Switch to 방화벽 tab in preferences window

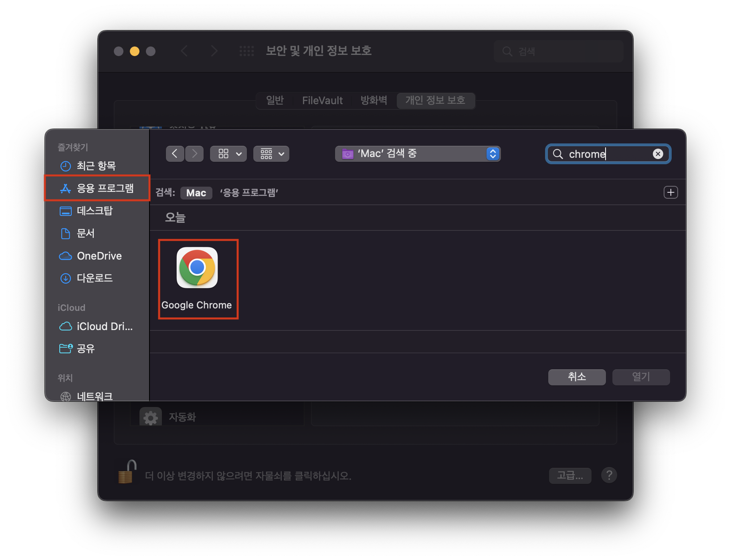coord(374,100)
